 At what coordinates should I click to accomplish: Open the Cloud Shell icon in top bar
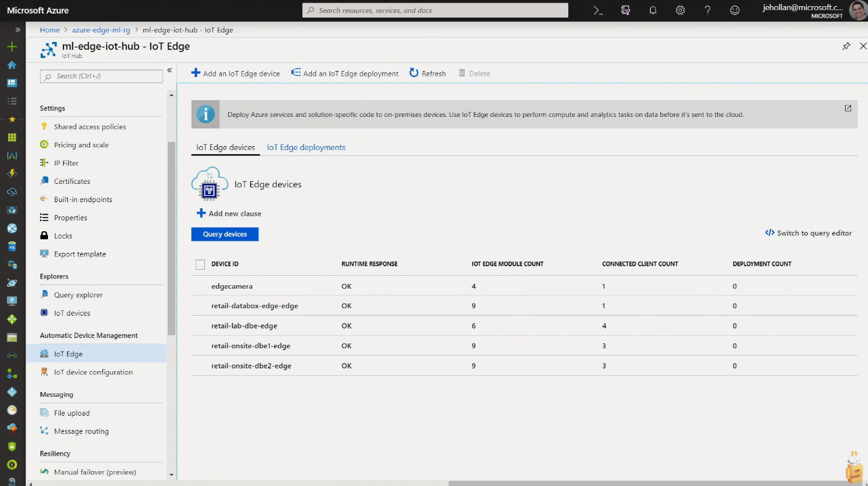[597, 10]
